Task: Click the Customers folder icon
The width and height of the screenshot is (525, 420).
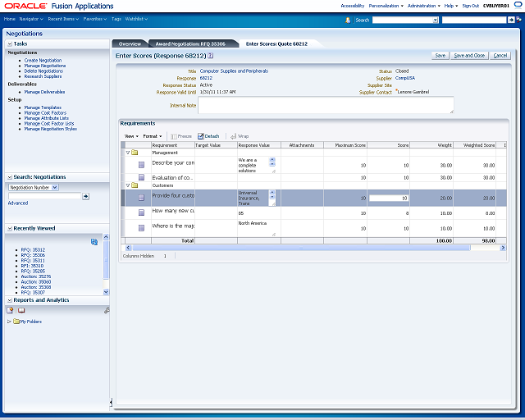Action: click(x=135, y=185)
